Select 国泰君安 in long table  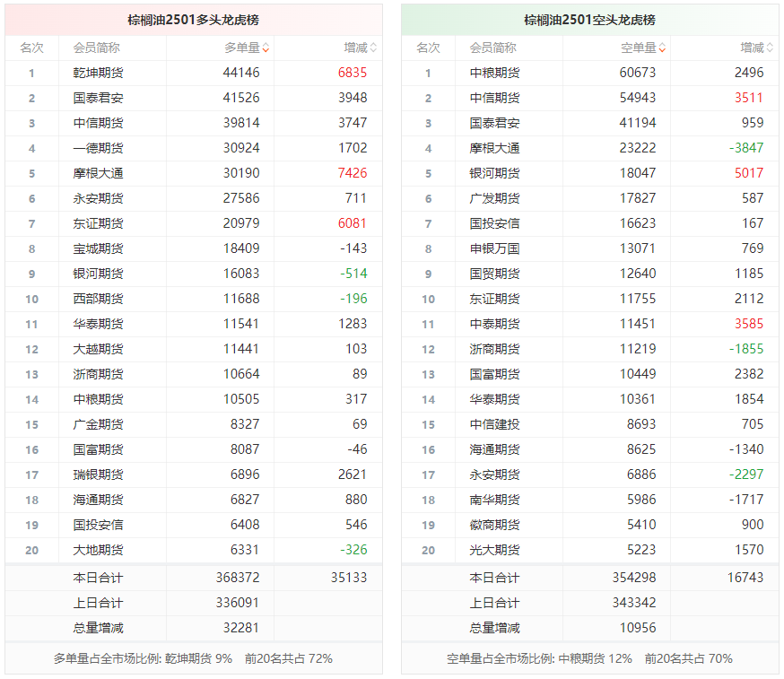click(x=98, y=98)
